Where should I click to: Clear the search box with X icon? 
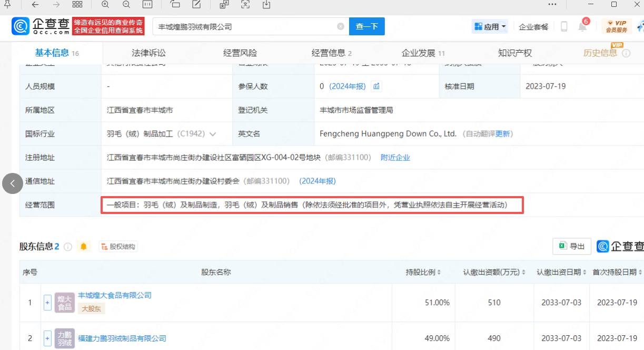point(341,26)
